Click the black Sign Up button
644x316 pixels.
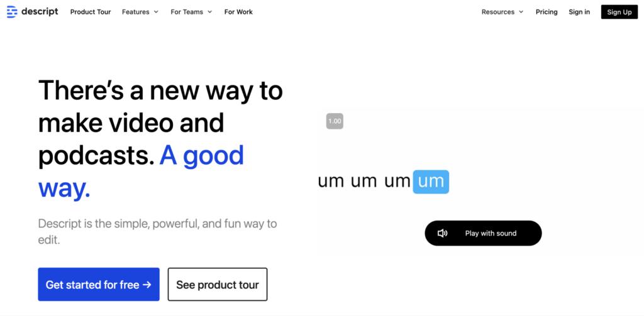[619, 12]
